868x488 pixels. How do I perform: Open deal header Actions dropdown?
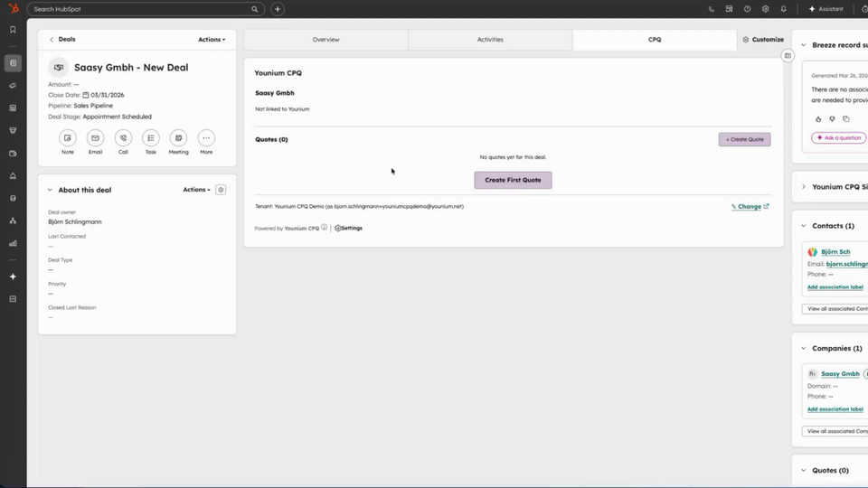pos(212,40)
